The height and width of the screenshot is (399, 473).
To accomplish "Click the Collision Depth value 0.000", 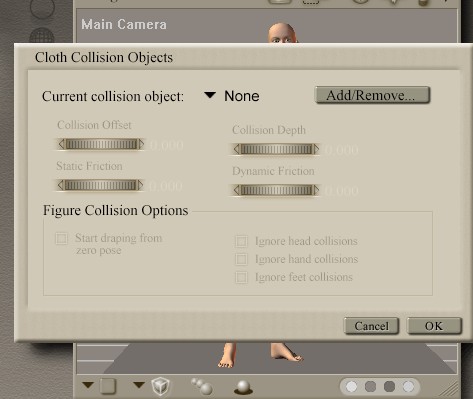I will tap(341, 150).
